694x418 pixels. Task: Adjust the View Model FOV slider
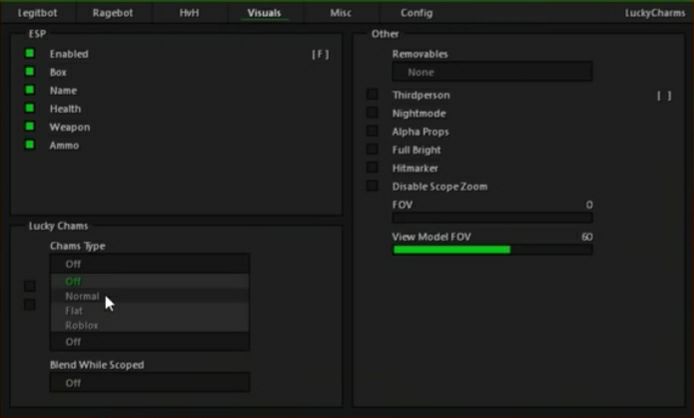(492, 250)
